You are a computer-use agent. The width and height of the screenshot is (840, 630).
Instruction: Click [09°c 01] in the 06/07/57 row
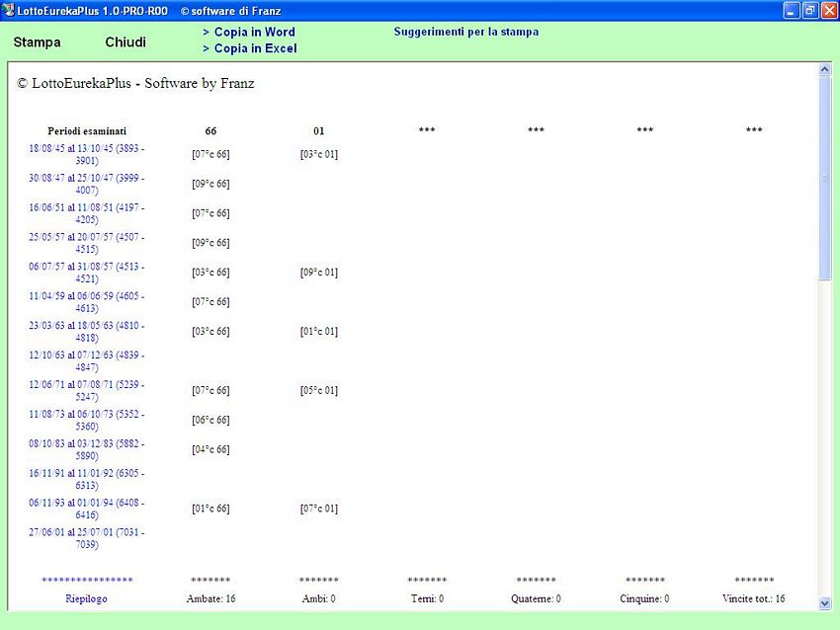point(319,272)
